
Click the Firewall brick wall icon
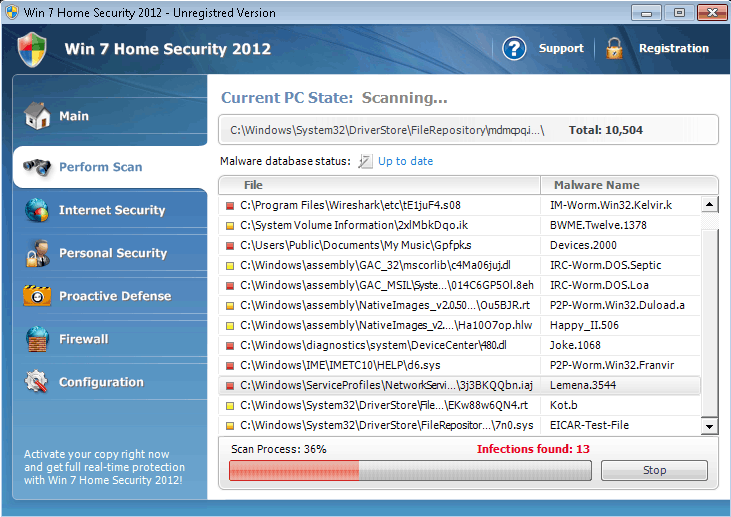pyautogui.click(x=37, y=339)
